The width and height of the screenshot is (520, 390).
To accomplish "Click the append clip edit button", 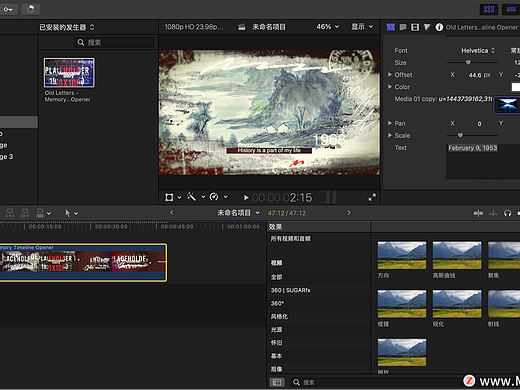I will [40, 213].
